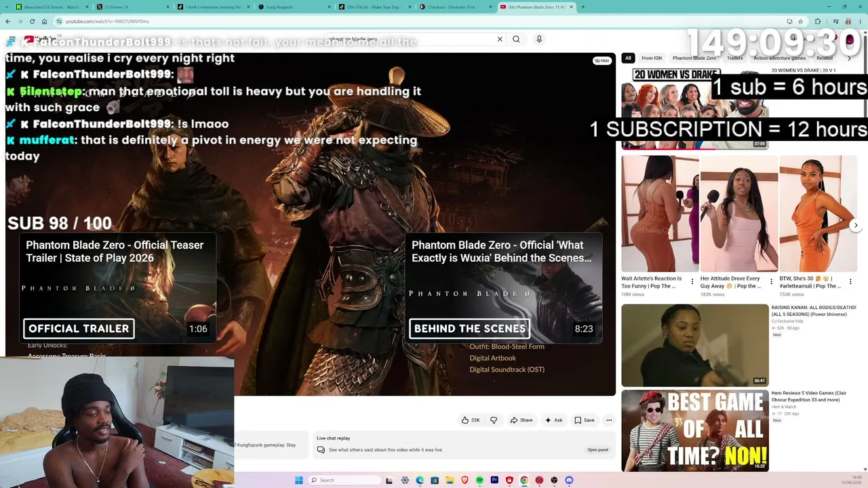Dislike the video with thumbs-down
868x488 pixels.
494,420
